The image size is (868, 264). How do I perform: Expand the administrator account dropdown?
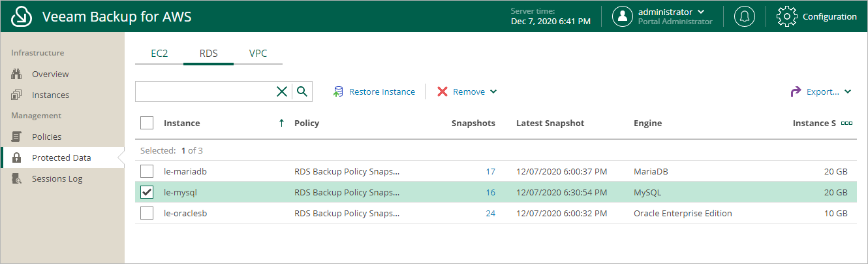coord(701,12)
